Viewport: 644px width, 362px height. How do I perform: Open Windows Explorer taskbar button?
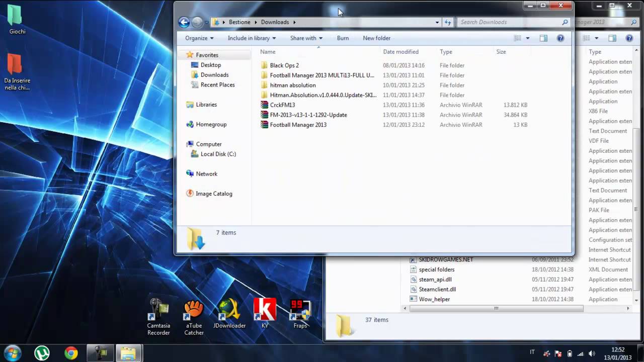128,353
